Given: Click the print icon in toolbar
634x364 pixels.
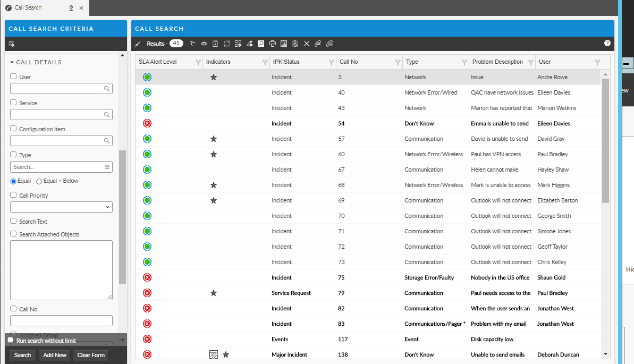Looking at the screenshot, I should coord(272,44).
